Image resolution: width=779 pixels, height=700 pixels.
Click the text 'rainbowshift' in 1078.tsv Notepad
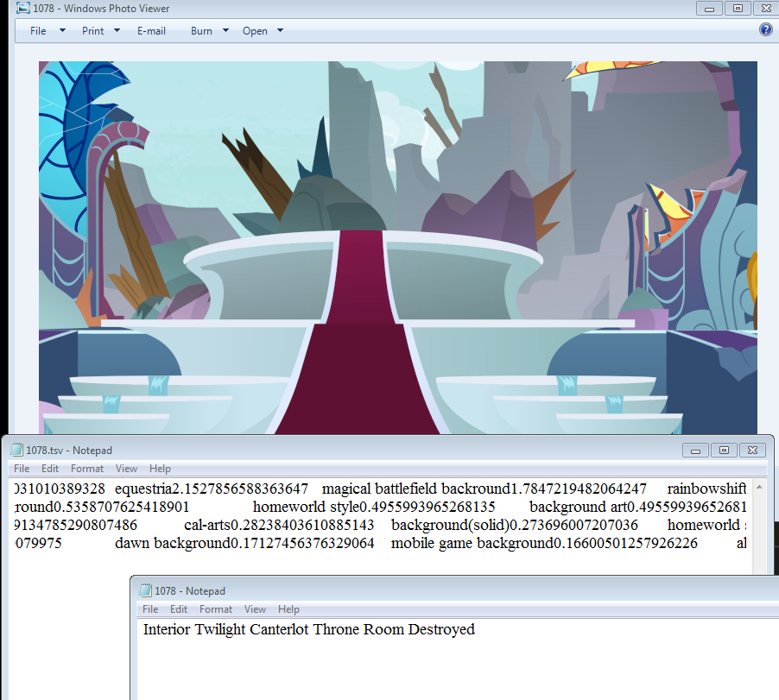(x=706, y=489)
